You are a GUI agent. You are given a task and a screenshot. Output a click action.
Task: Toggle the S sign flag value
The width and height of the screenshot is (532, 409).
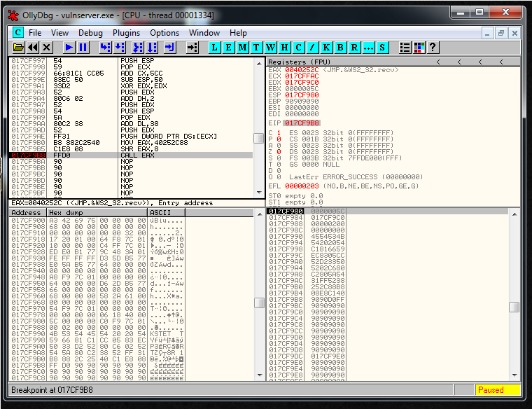tap(279, 158)
